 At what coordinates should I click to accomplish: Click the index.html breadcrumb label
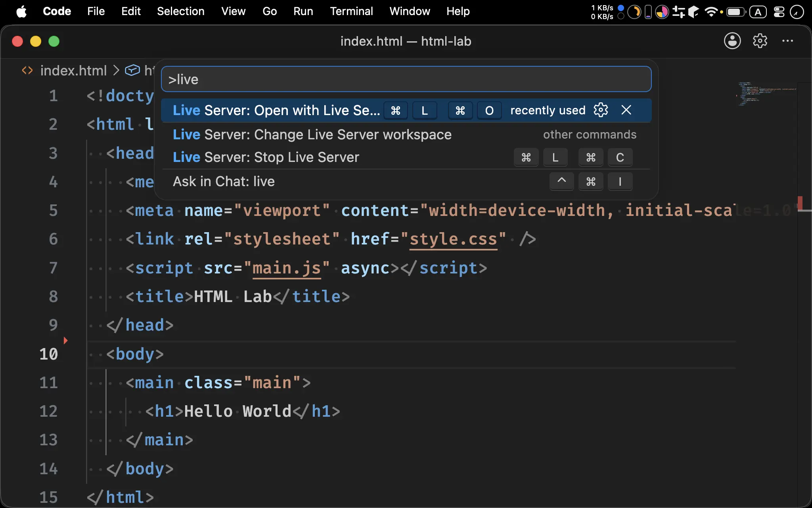73,71
